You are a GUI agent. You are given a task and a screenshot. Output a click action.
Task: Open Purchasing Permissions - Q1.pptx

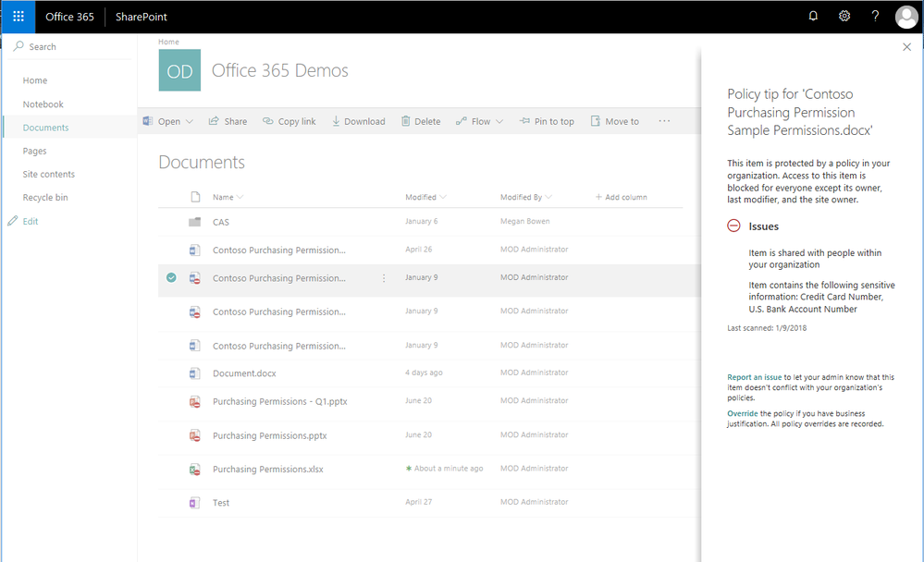tap(280, 401)
